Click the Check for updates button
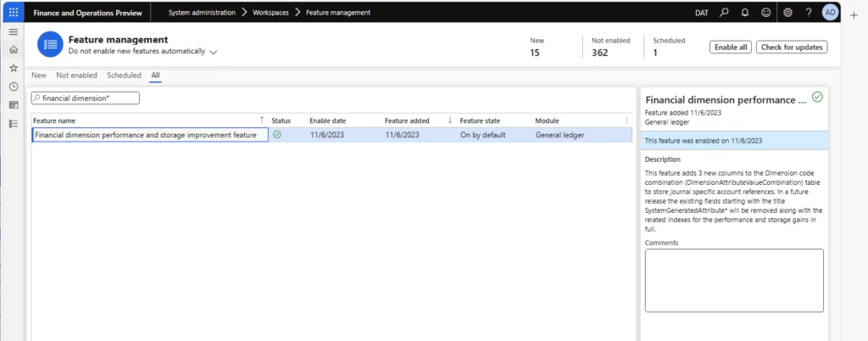The image size is (868, 341). (x=791, y=48)
